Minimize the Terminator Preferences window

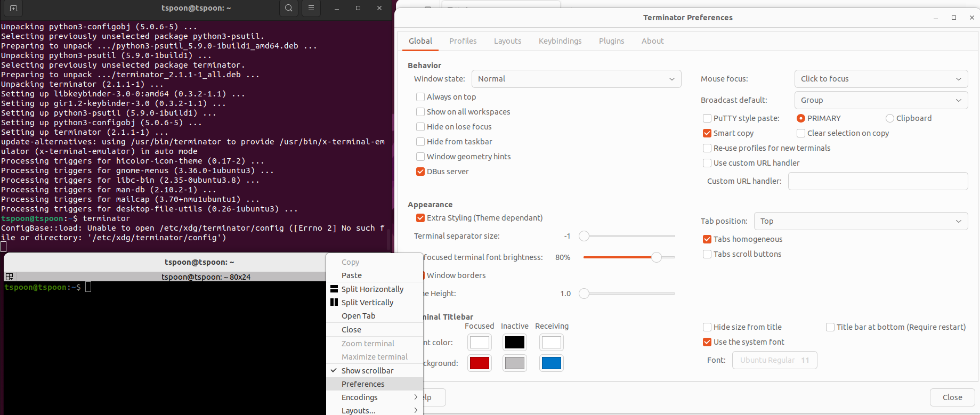pos(936,18)
